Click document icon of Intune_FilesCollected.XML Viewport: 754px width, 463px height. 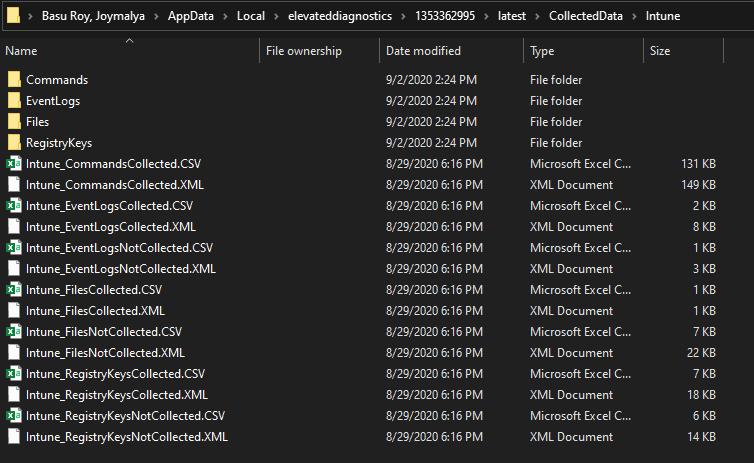[x=14, y=311]
